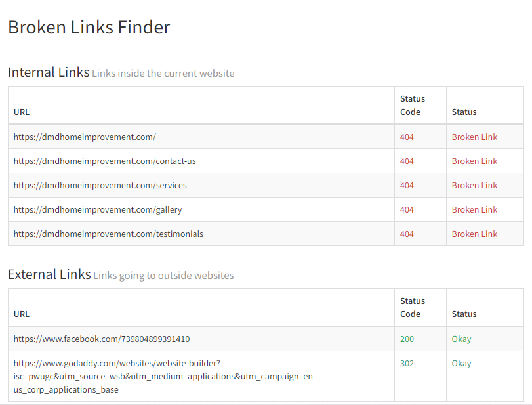Screen dimensions: 532x405
Task: Click the Okay status in Facebook row
Action: 461,339
